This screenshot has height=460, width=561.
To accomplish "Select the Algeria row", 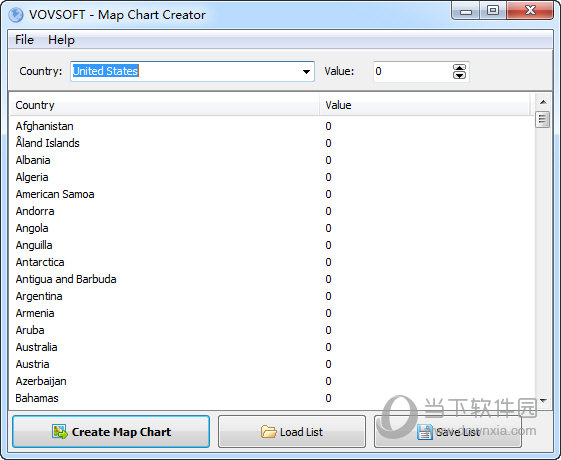I will (272, 177).
